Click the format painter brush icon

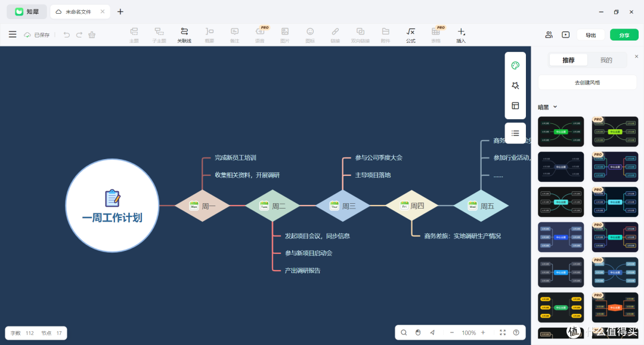pos(92,35)
